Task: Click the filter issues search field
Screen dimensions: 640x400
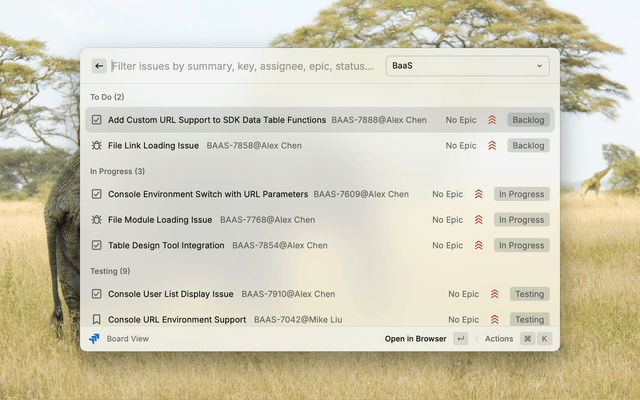Action: click(x=242, y=66)
